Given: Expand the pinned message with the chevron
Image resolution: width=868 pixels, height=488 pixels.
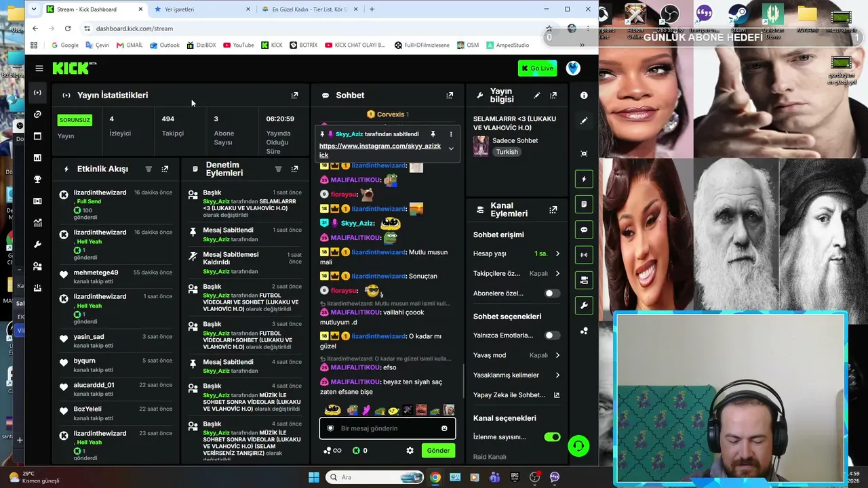Looking at the screenshot, I should coord(451,148).
